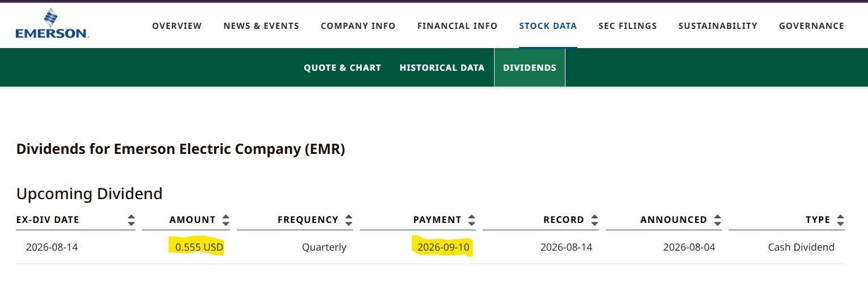Image resolution: width=868 pixels, height=284 pixels.
Task: Open the Financial Info menu
Action: (457, 26)
